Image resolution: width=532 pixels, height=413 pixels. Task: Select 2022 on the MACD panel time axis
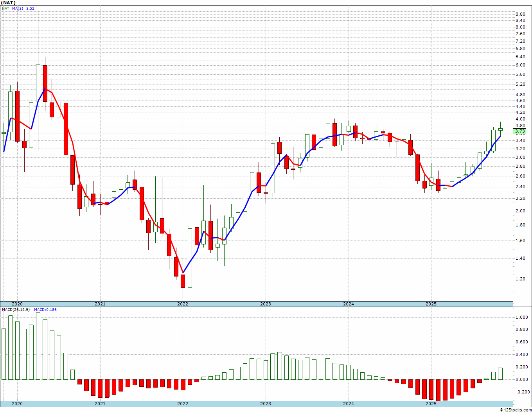point(183,404)
